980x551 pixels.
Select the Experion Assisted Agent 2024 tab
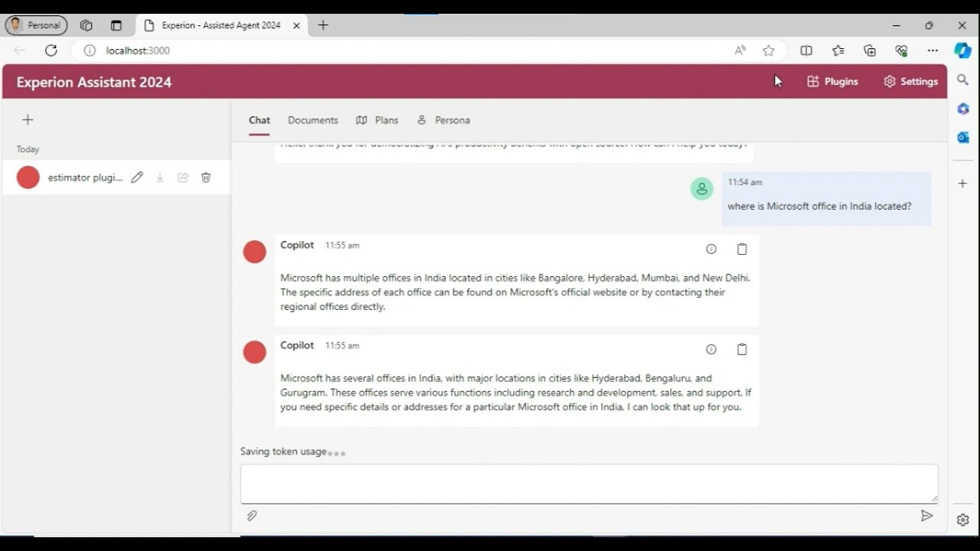pyautogui.click(x=222, y=25)
